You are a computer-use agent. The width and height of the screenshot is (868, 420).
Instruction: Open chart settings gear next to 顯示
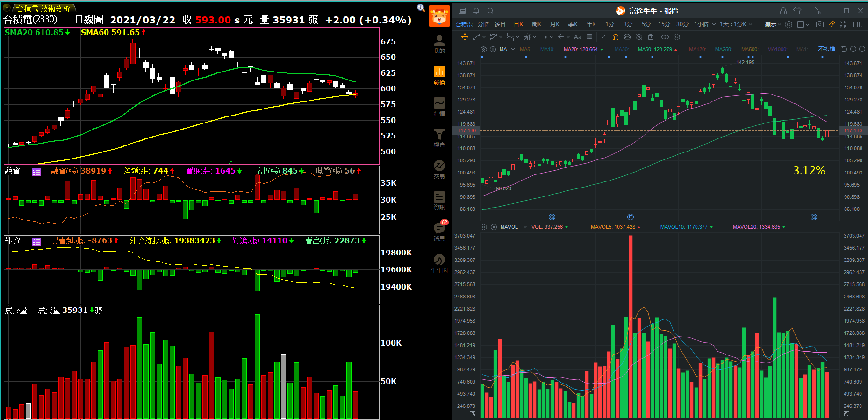(x=789, y=24)
